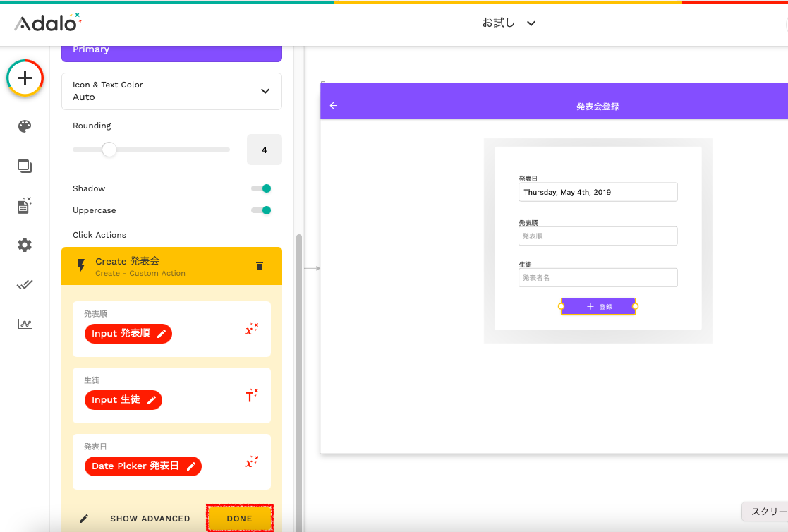Click the DONE button
788x532 pixels.
240,519
